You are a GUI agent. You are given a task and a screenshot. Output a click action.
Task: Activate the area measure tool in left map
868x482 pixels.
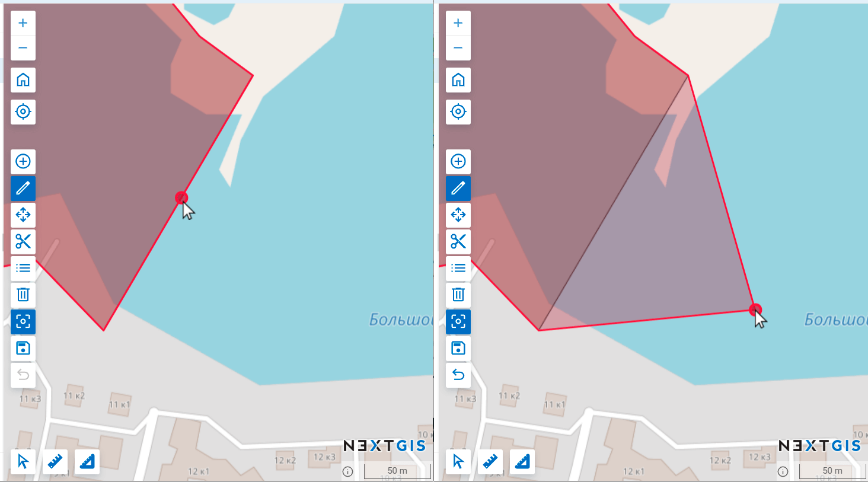click(x=87, y=461)
